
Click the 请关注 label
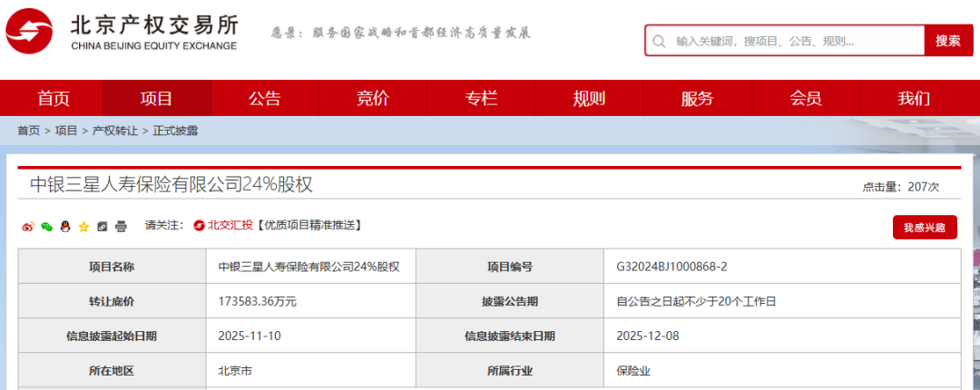(163, 226)
